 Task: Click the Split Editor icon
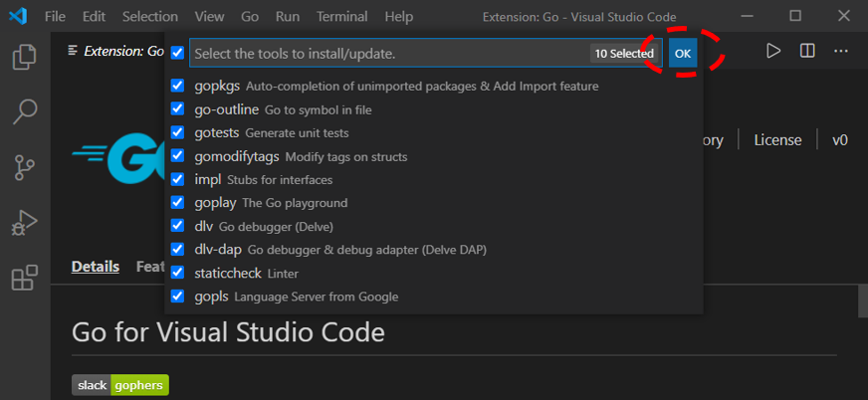coord(807,52)
